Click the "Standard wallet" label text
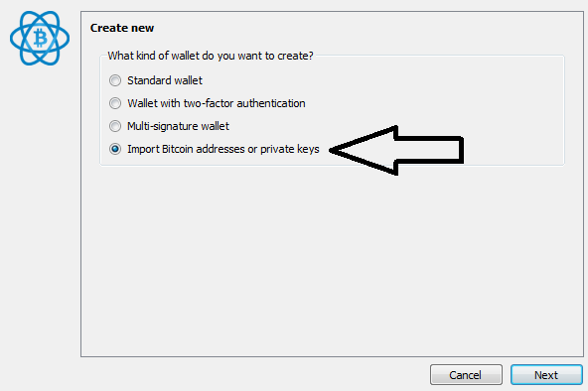The width and height of the screenshot is (588, 391). [165, 80]
